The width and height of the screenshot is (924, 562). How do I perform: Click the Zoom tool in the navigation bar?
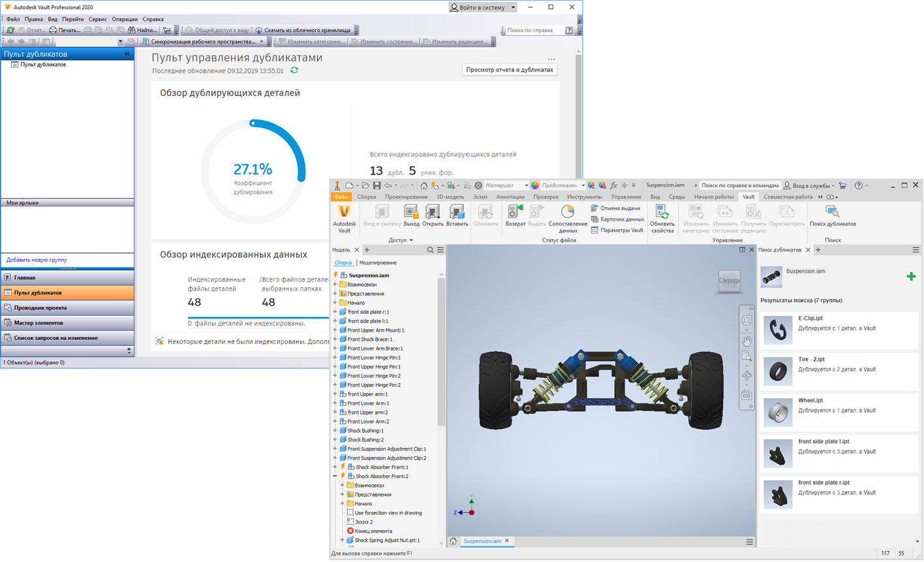click(x=747, y=357)
